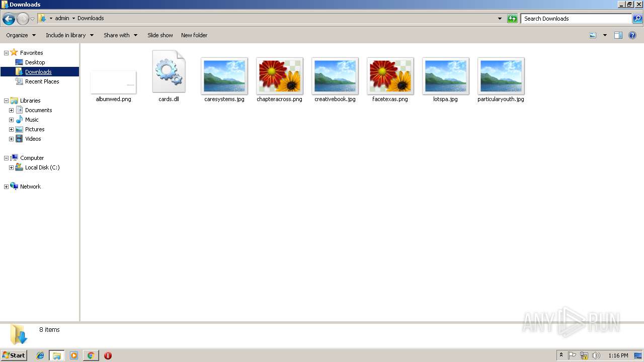Screen dimensions: 644x362
Task: Select the Computer node
Action: click(27, 158)
